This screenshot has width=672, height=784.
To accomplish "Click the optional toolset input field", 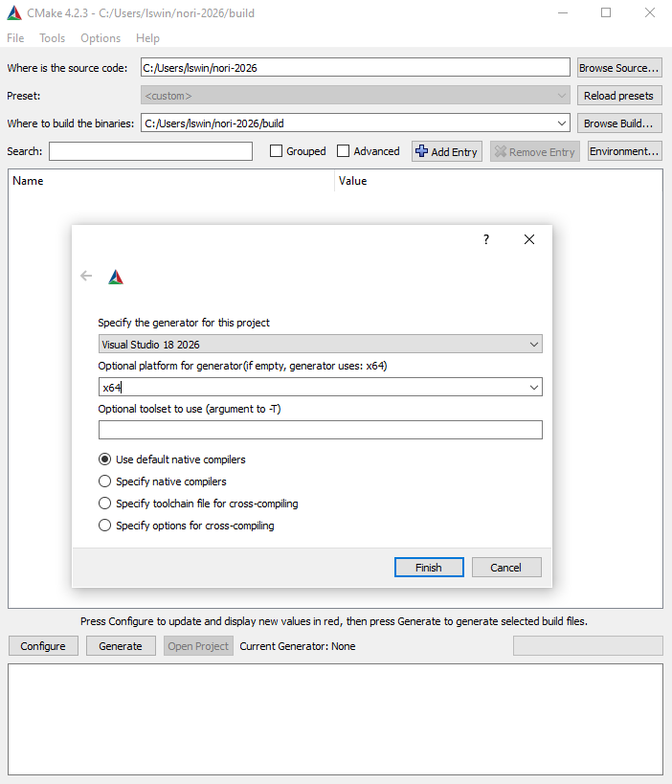I will [320, 430].
